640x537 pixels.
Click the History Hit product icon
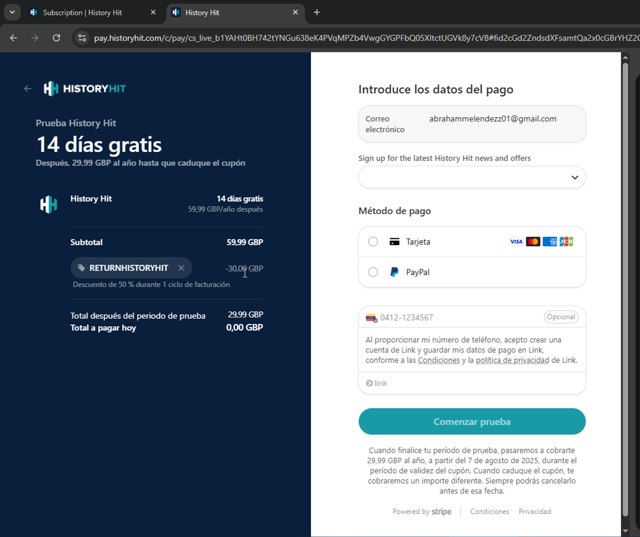click(x=49, y=204)
